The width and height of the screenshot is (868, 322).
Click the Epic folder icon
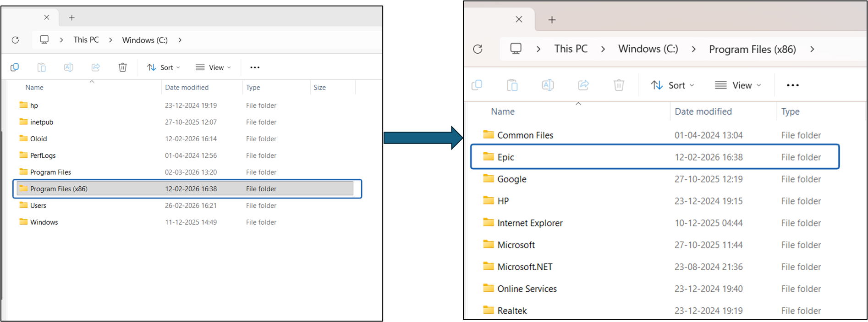[x=489, y=156]
